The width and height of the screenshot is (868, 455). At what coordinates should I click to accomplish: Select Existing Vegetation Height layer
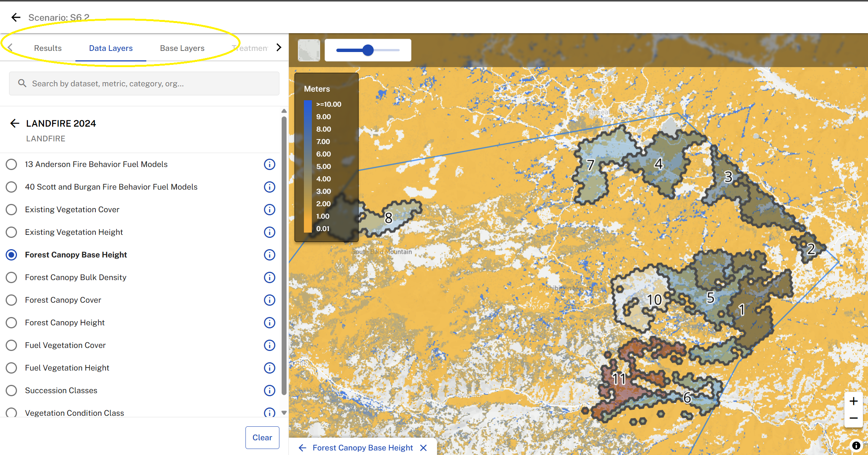[x=11, y=232]
